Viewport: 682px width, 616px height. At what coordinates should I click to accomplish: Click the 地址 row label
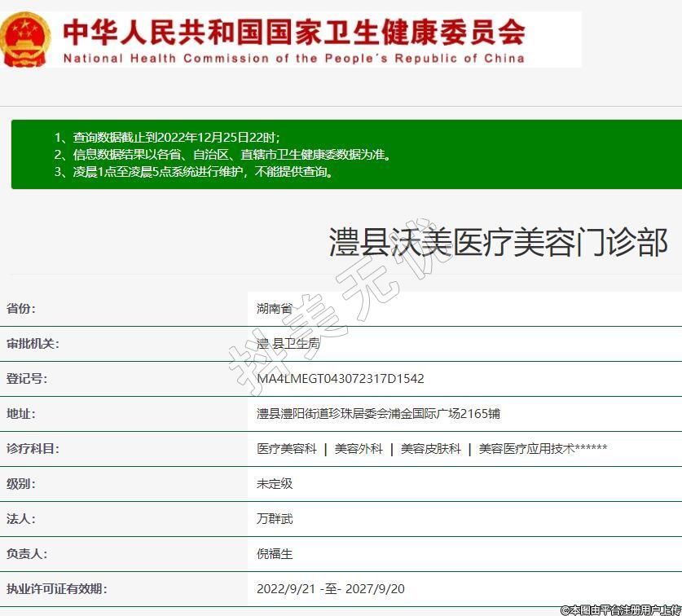point(21,414)
